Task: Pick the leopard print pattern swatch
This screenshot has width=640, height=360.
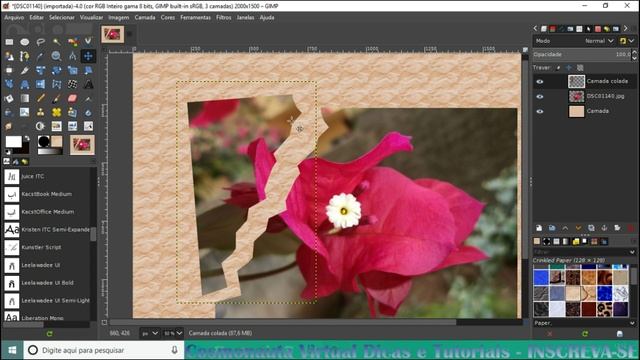Action: pos(604,309)
